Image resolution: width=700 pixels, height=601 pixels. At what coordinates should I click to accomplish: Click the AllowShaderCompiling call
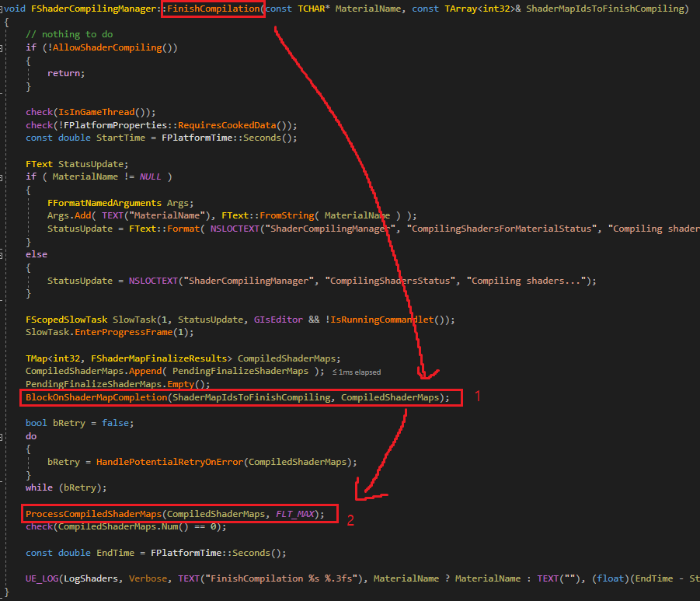point(107,47)
